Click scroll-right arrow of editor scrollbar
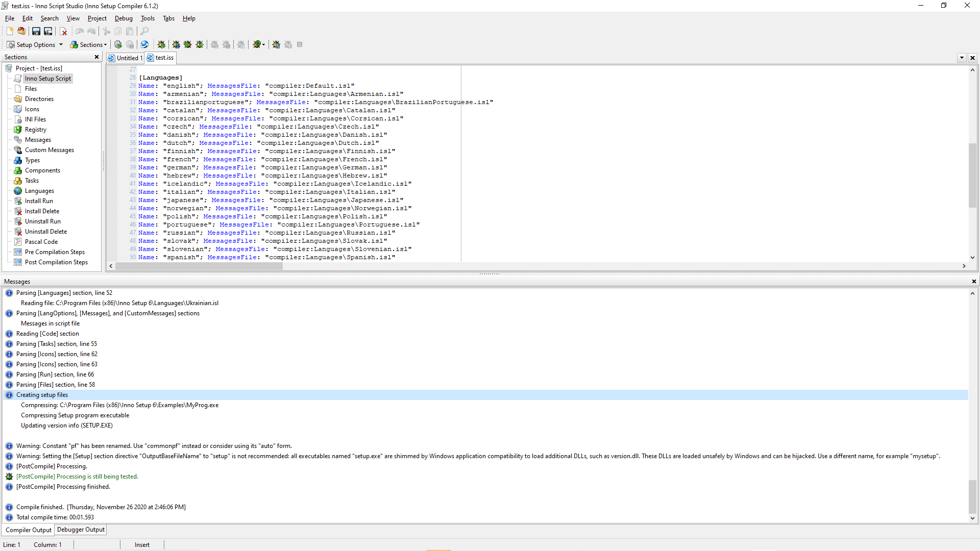This screenshot has width=980, height=551. 964,266
